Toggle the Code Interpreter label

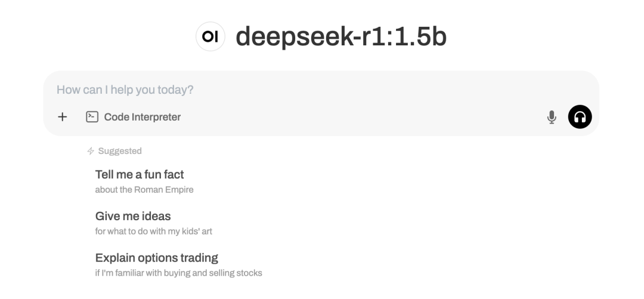tap(142, 117)
